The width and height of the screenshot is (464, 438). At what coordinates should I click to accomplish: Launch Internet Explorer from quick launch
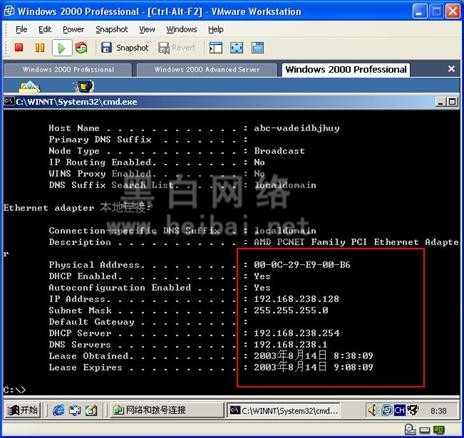coord(58,410)
